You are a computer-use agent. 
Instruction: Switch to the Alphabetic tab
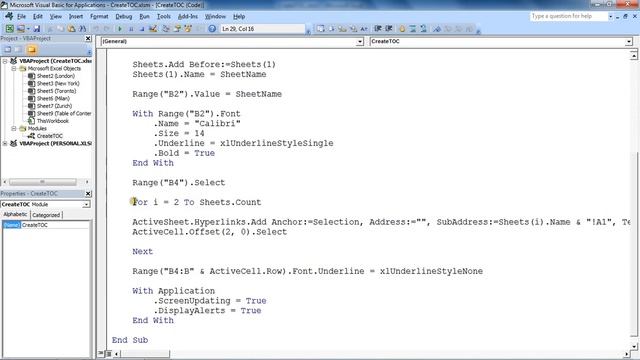coord(15,214)
